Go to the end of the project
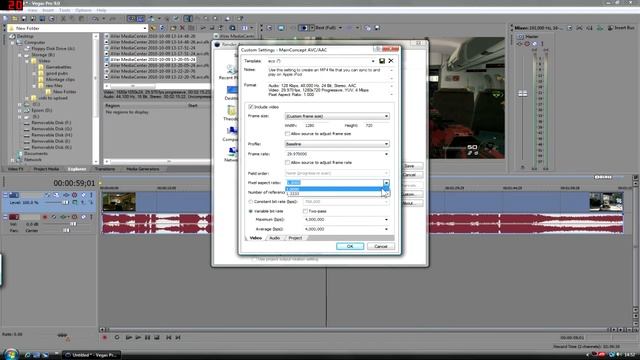Screen dimensions: 640x360 178,338
